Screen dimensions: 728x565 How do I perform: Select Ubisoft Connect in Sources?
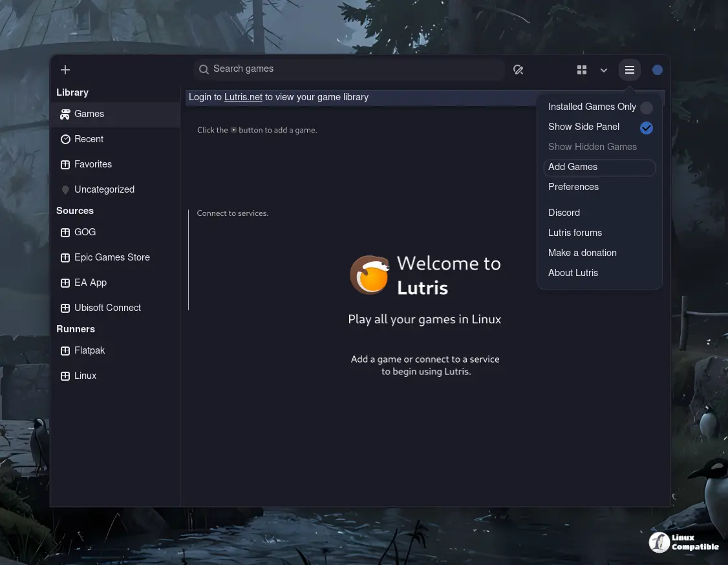click(x=107, y=308)
